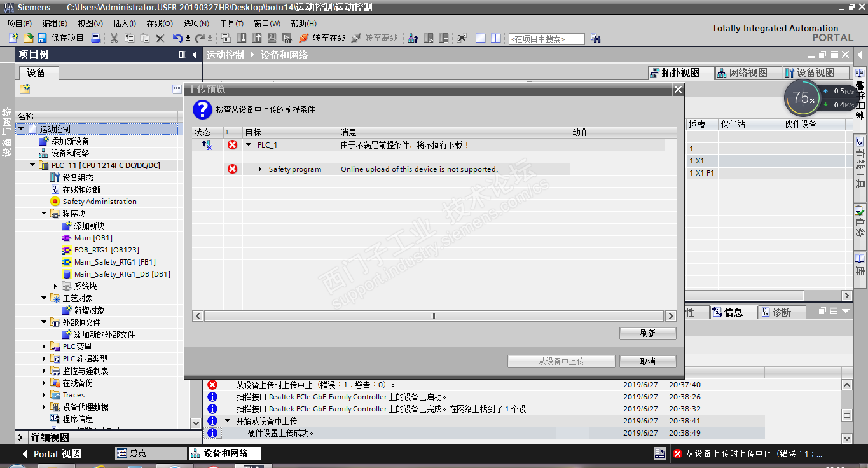This screenshot has width=868, height=468.
Task: Click the new project toolbar icon
Action: click(13, 38)
